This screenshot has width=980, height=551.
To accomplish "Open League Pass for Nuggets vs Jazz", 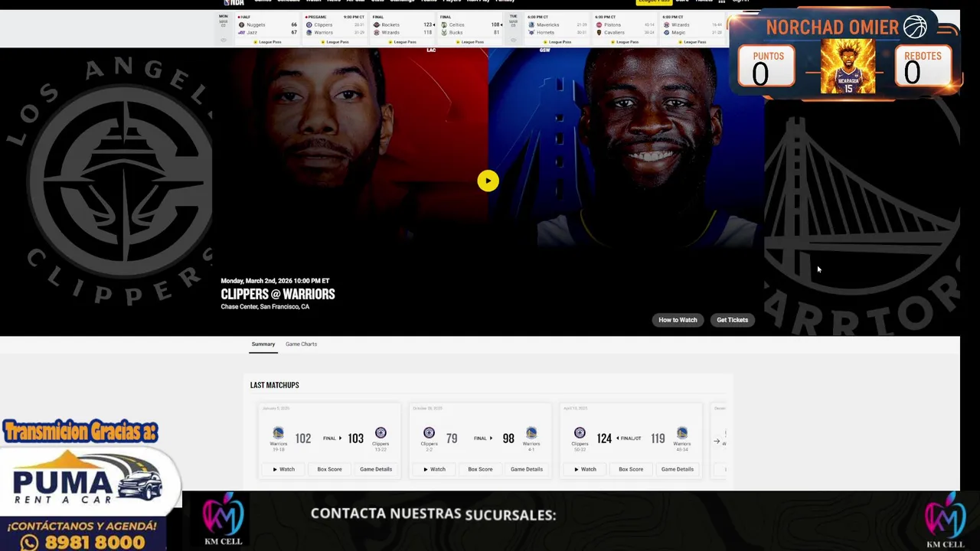I will (x=268, y=42).
